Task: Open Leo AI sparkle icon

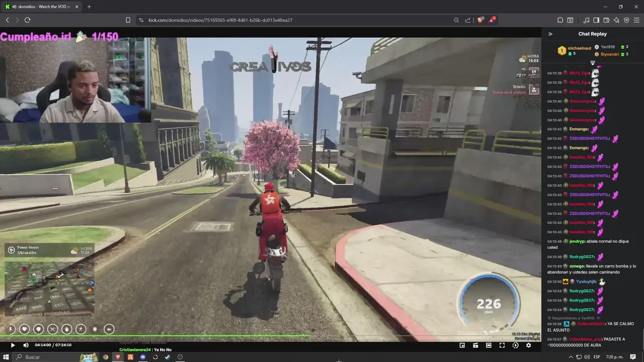Action: (x=616, y=20)
